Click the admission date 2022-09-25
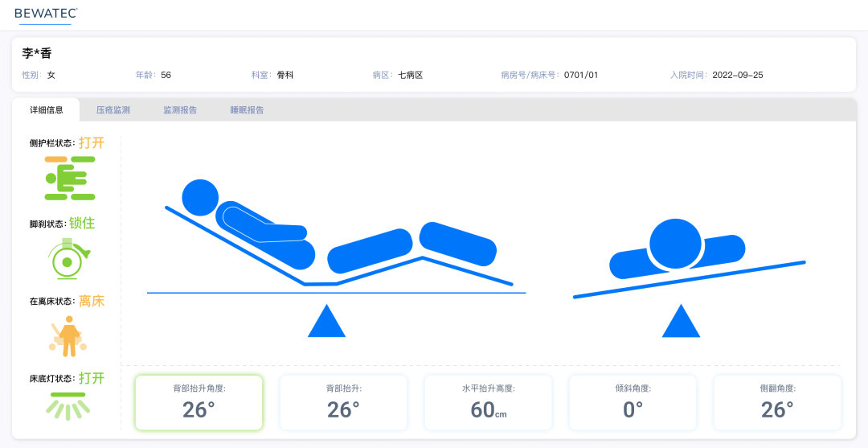 click(x=738, y=75)
